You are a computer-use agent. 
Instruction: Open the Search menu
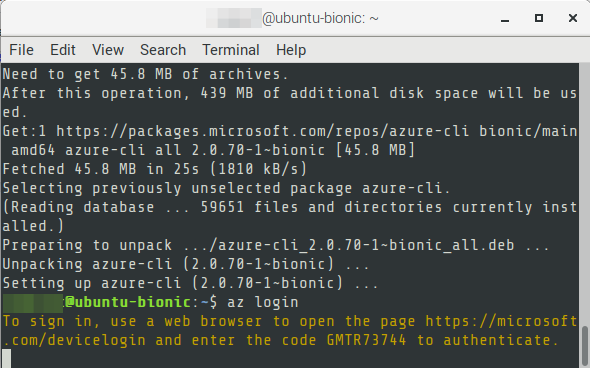(x=163, y=50)
